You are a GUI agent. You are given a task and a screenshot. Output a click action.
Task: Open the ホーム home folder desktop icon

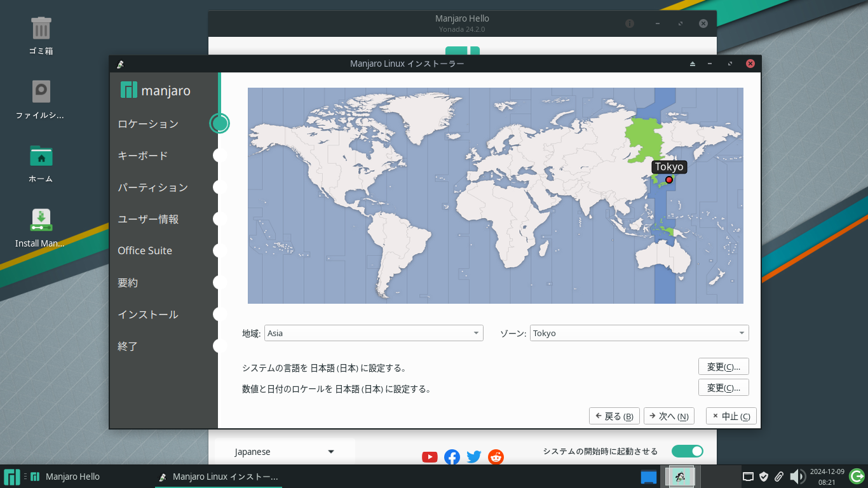(x=41, y=163)
